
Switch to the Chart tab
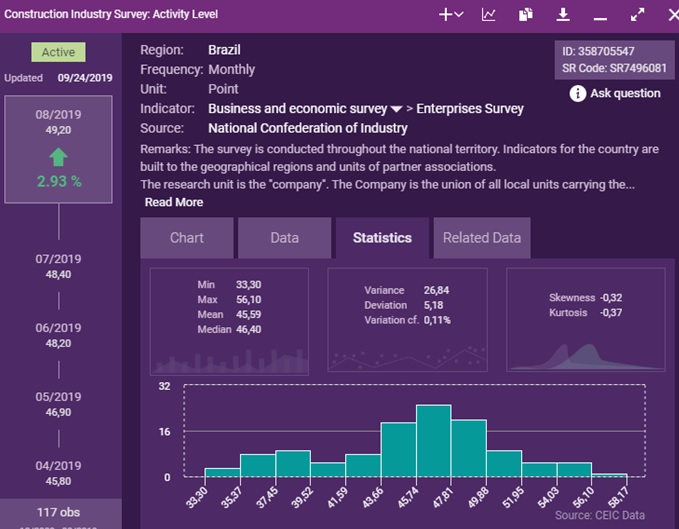(187, 238)
